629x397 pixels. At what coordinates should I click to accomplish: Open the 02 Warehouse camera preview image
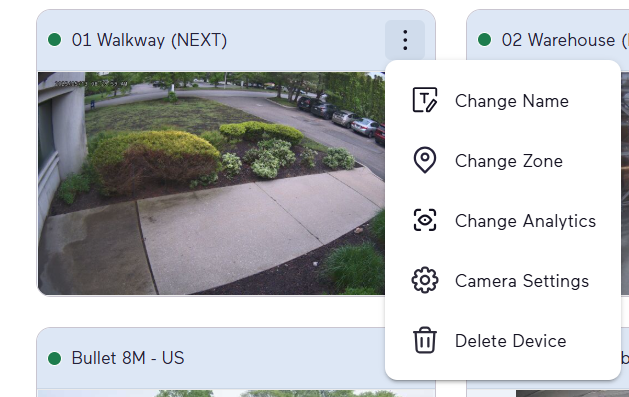pos(625,183)
